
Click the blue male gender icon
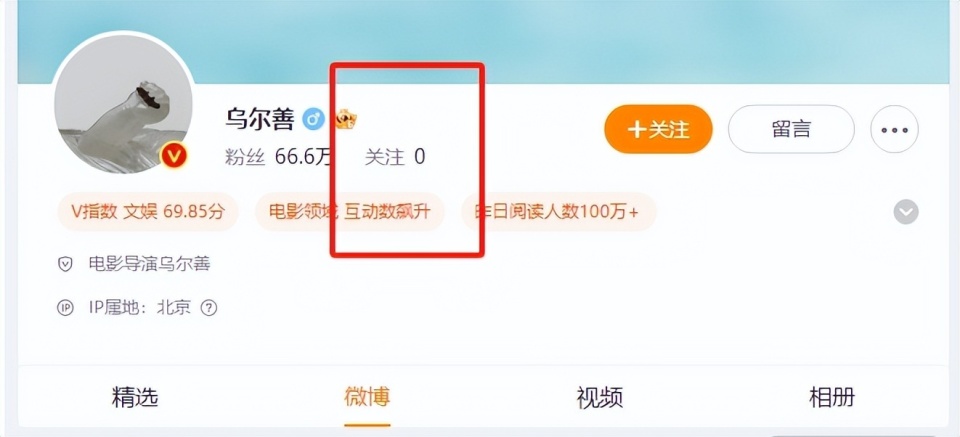point(313,119)
